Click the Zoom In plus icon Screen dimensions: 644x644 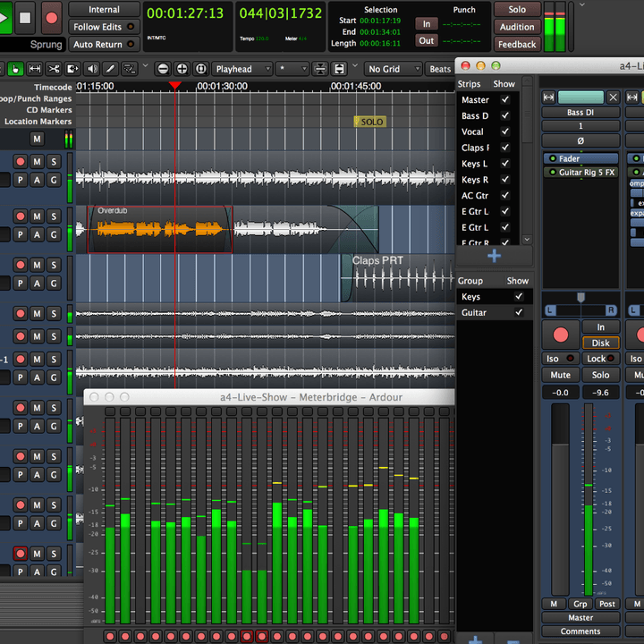coord(182,69)
